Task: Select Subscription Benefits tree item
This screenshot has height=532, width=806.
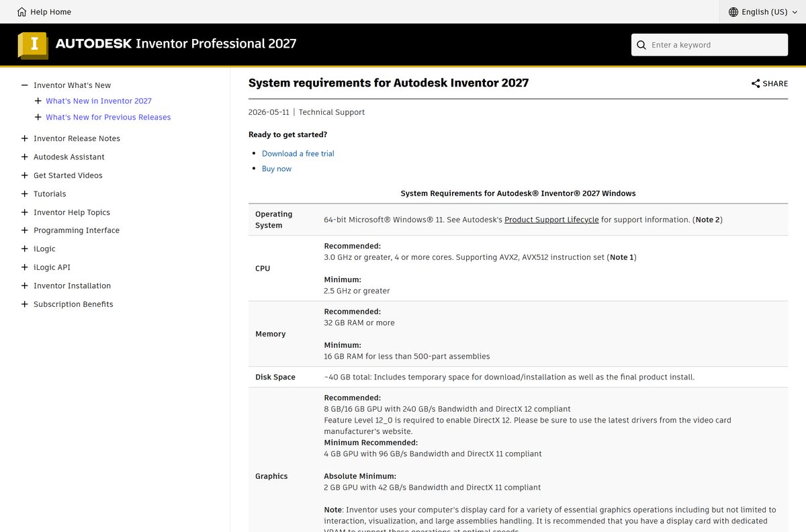Action: click(73, 304)
